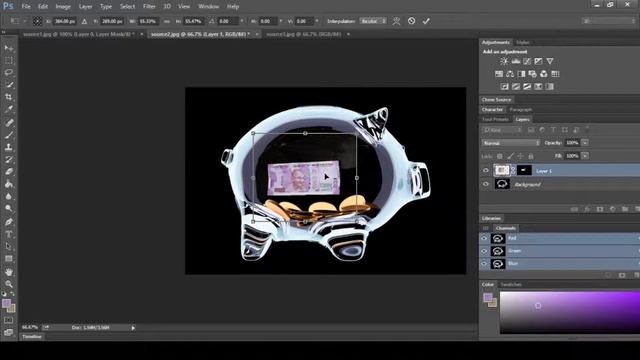The image size is (640, 360).
Task: Switch to the Channels tab
Action: (x=506, y=228)
